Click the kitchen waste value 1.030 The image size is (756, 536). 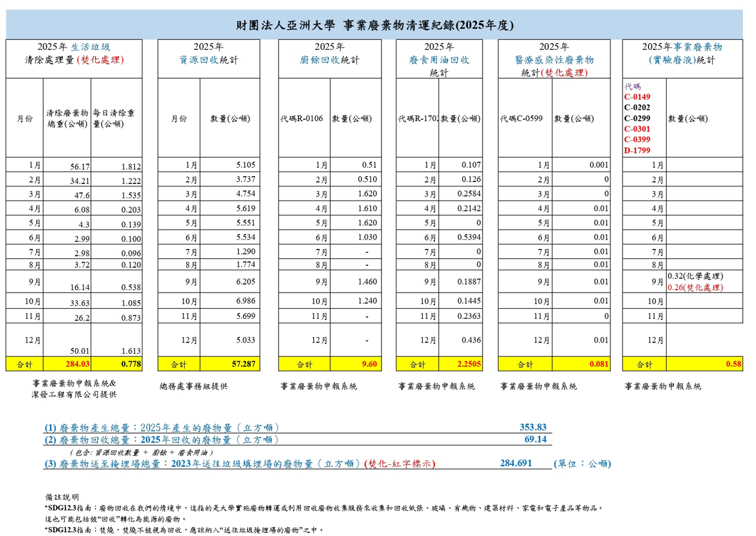point(368,237)
